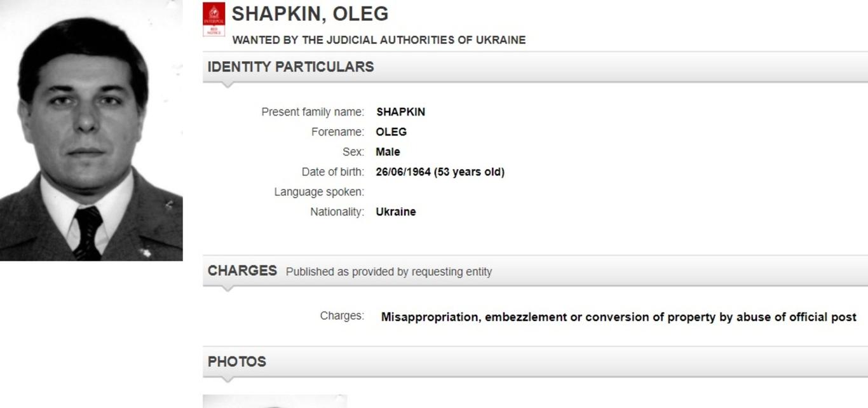Click the "Published as provided by requesting entity" note
The height and width of the screenshot is (408, 868).
pos(389,272)
